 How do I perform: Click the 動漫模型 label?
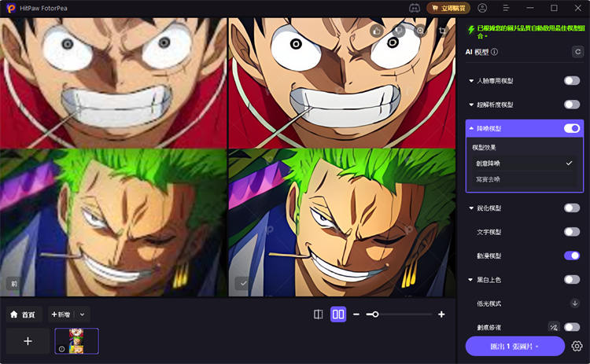tap(489, 256)
